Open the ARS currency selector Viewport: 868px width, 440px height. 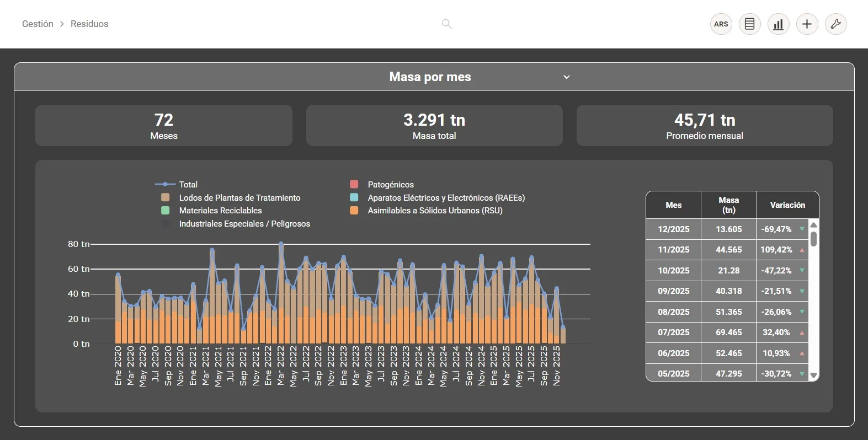click(x=721, y=24)
